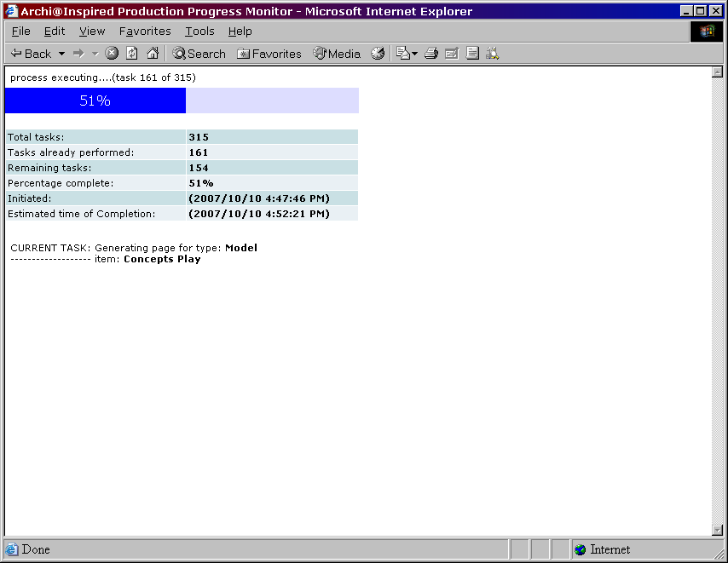Go to the Home page icon
Screen dimensions: 728x563
[x=153, y=54]
